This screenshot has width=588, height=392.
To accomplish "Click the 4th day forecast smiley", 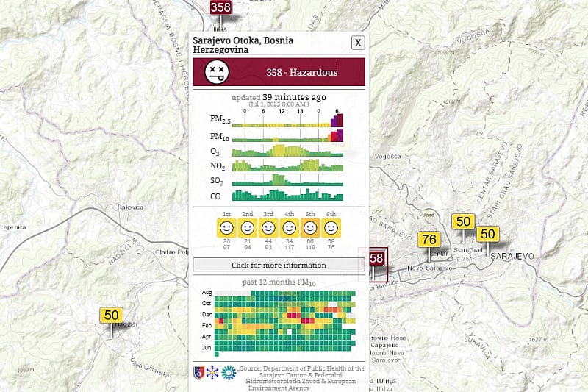I will [290, 227].
